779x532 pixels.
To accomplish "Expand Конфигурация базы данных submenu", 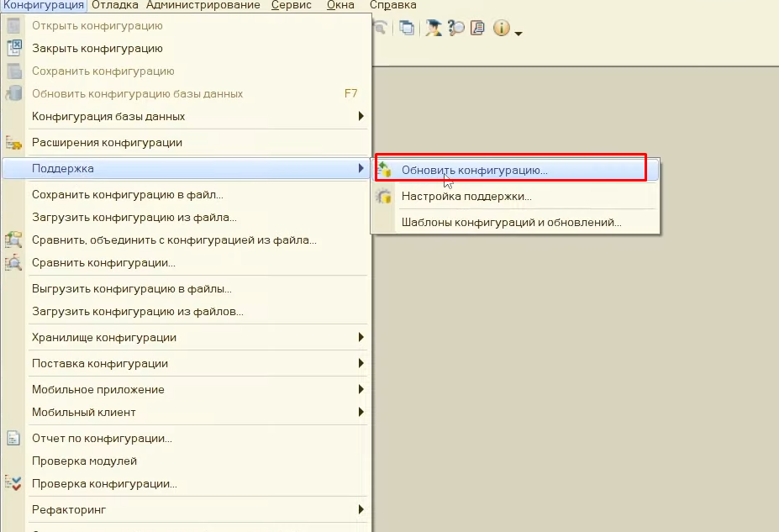I will point(187,116).
